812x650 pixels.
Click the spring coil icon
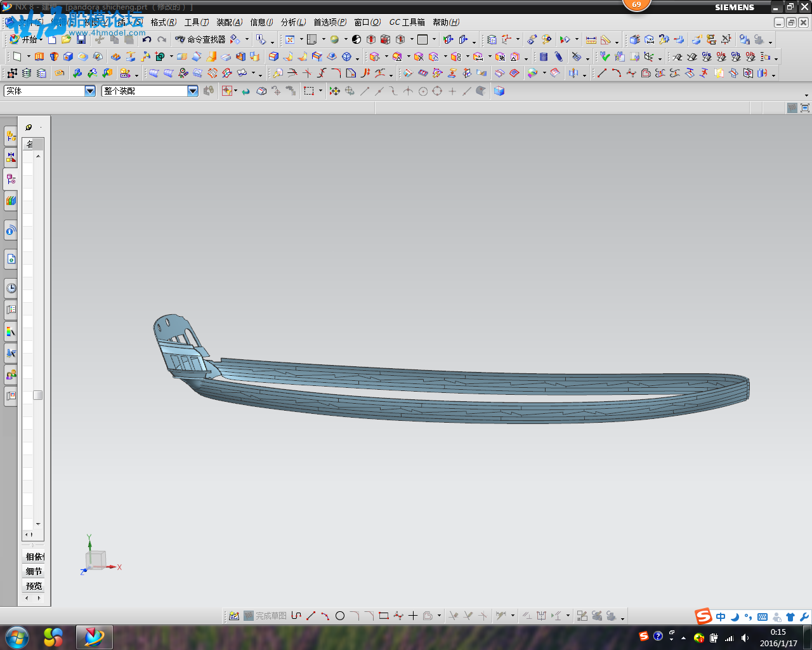544,56
